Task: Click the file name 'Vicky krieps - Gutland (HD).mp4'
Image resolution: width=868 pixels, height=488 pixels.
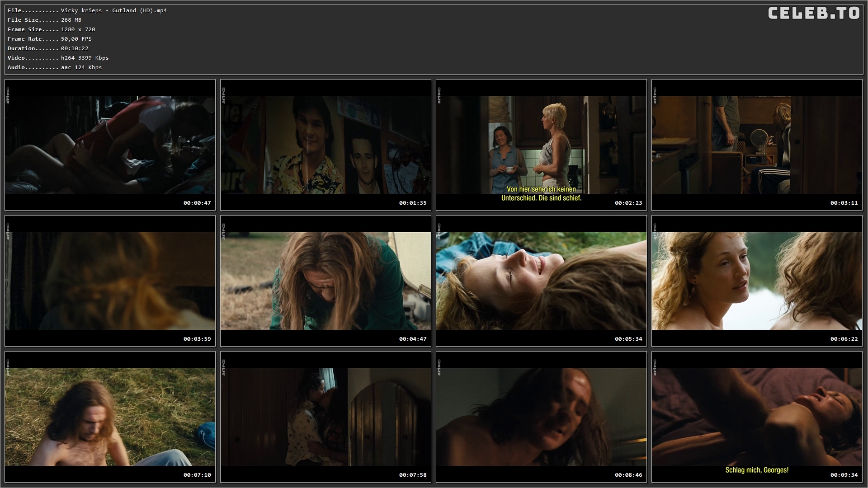Action: tap(114, 10)
